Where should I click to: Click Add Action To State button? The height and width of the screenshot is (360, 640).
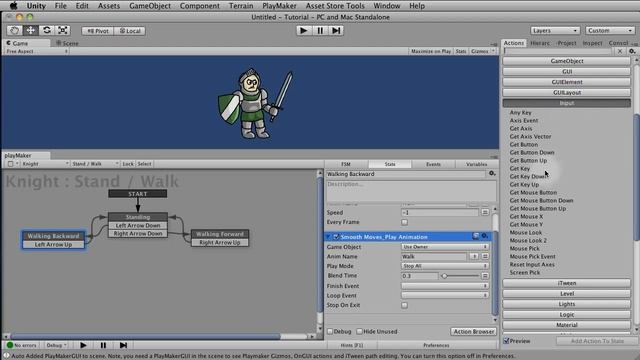click(x=597, y=341)
